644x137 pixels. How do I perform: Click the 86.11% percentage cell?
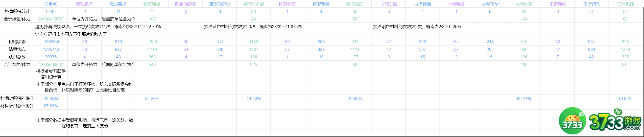pyautogui.click(x=524, y=98)
